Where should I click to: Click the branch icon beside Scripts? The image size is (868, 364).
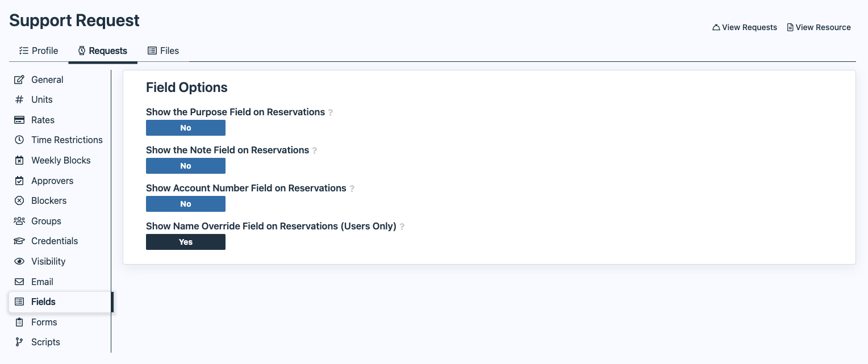[x=19, y=342]
